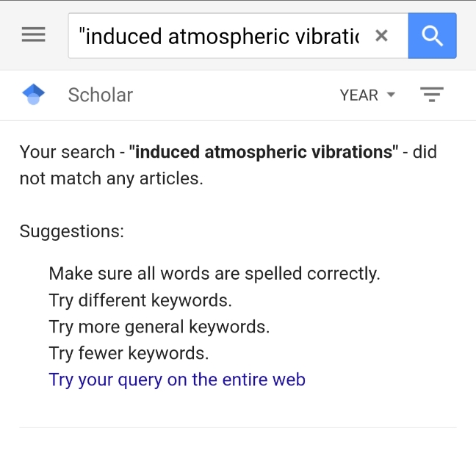Click the divider line below the suggestions
Screen dimensions: 476x450
tap(238, 427)
